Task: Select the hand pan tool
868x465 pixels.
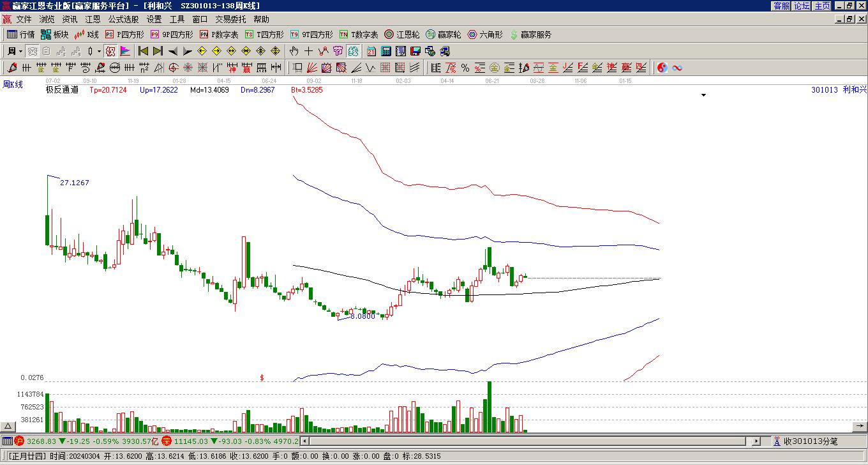Action: click(294, 51)
